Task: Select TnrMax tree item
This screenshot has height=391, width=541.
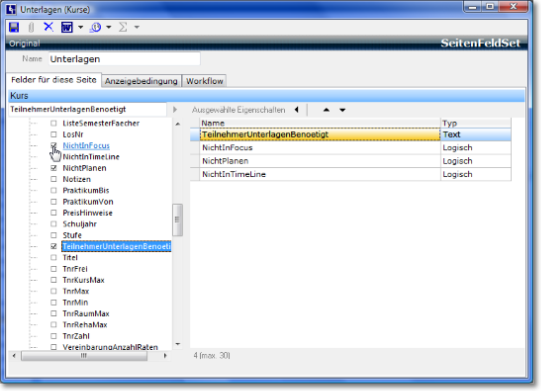Action: point(76,291)
